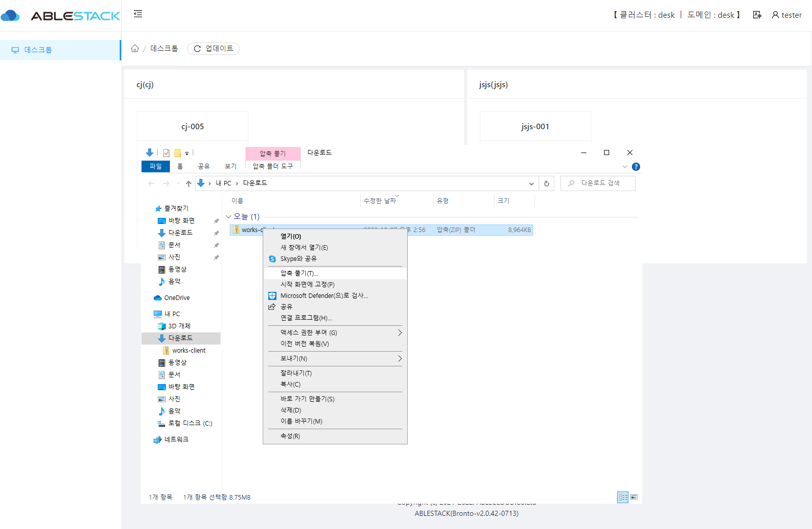The height and width of the screenshot is (529, 812).
Task: Click the 업데이트 button
Action: click(x=213, y=49)
